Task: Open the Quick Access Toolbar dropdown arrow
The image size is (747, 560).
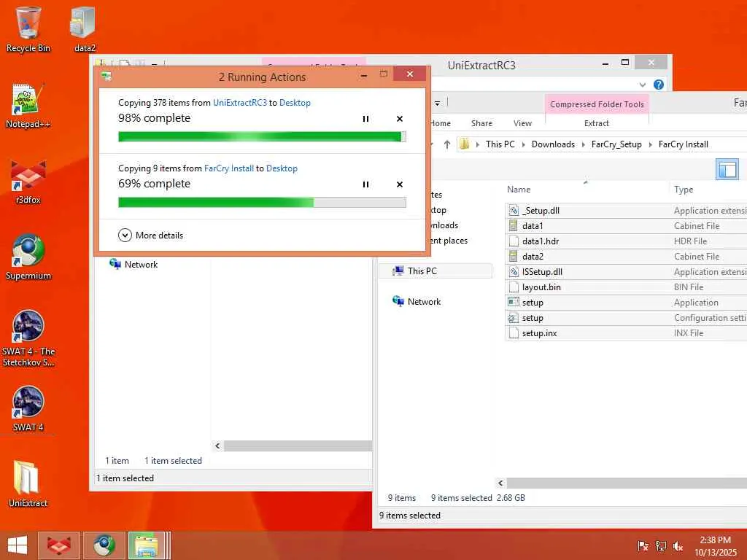Action: pos(438,103)
